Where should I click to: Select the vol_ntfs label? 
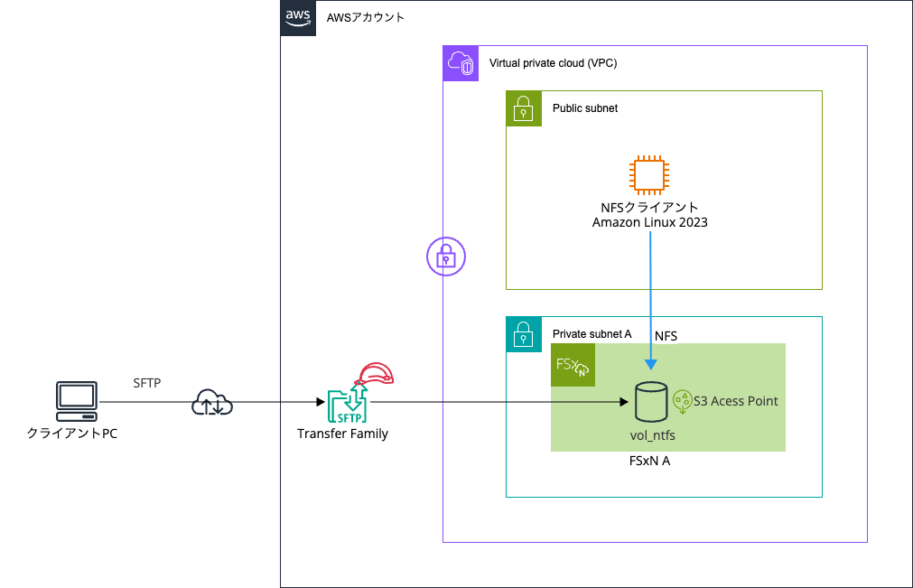pos(652,435)
